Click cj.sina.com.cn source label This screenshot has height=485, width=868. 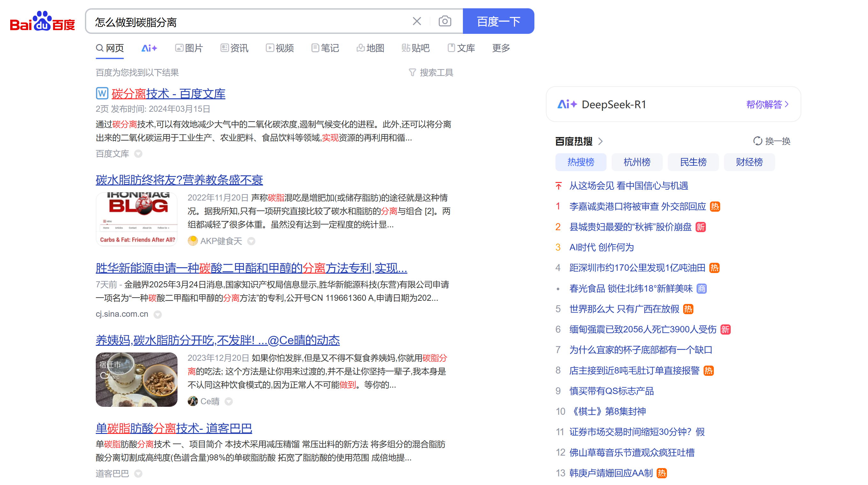pyautogui.click(x=122, y=314)
